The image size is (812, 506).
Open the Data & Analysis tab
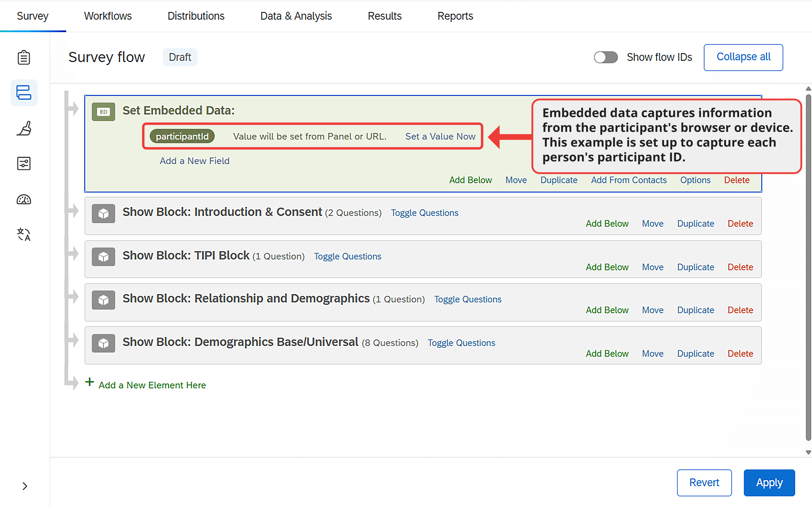[x=296, y=16]
